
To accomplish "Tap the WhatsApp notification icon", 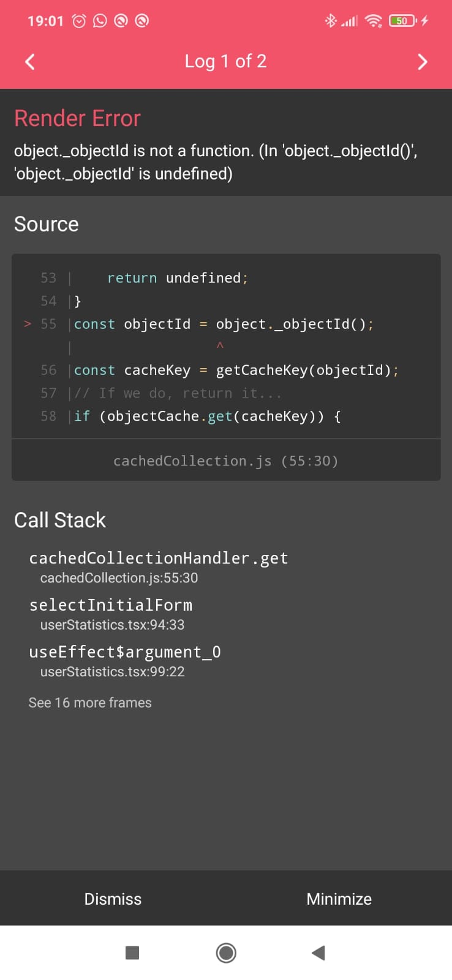I will click(x=100, y=21).
